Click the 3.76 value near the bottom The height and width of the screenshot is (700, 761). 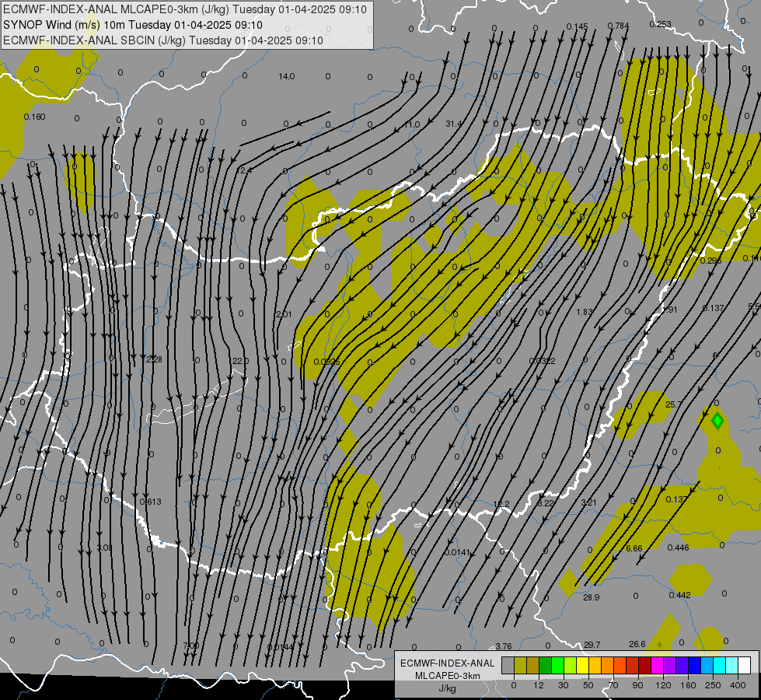point(503,646)
